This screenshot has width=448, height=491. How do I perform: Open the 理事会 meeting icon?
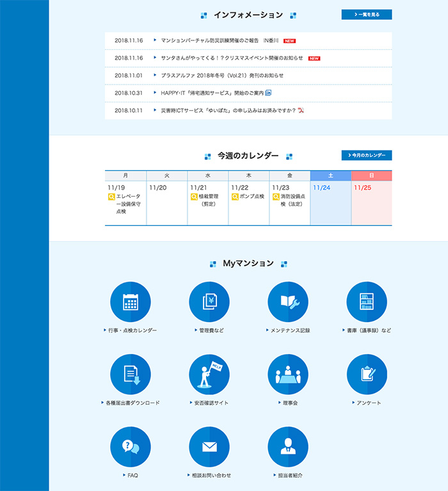coord(288,374)
